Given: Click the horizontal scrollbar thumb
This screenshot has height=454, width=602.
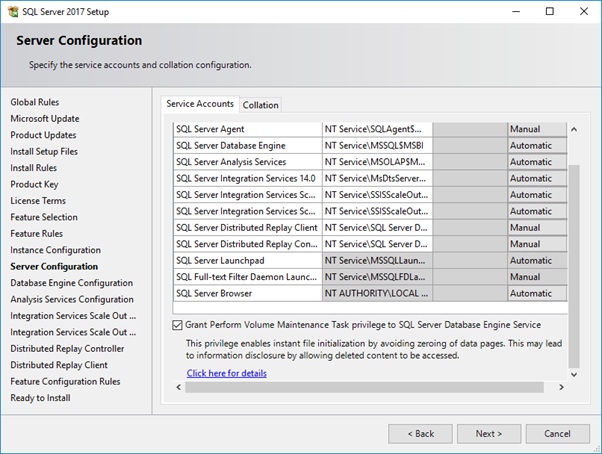Looking at the screenshot, I should (x=364, y=387).
